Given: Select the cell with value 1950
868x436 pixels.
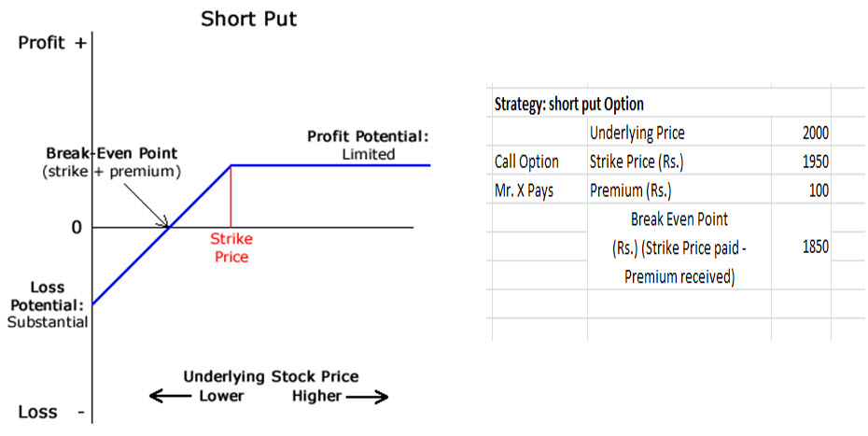Looking at the screenshot, I should tap(801, 162).
